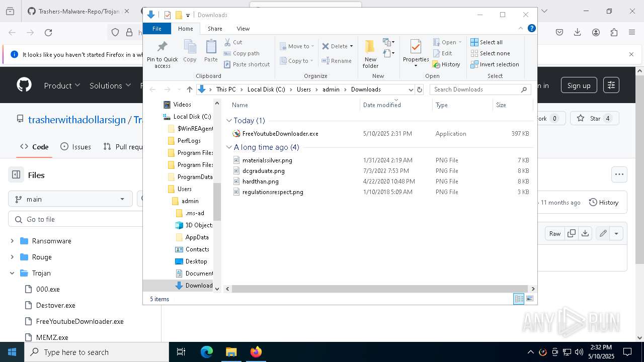Select hardthan.png file
The image size is (644, 362).
[260, 182]
